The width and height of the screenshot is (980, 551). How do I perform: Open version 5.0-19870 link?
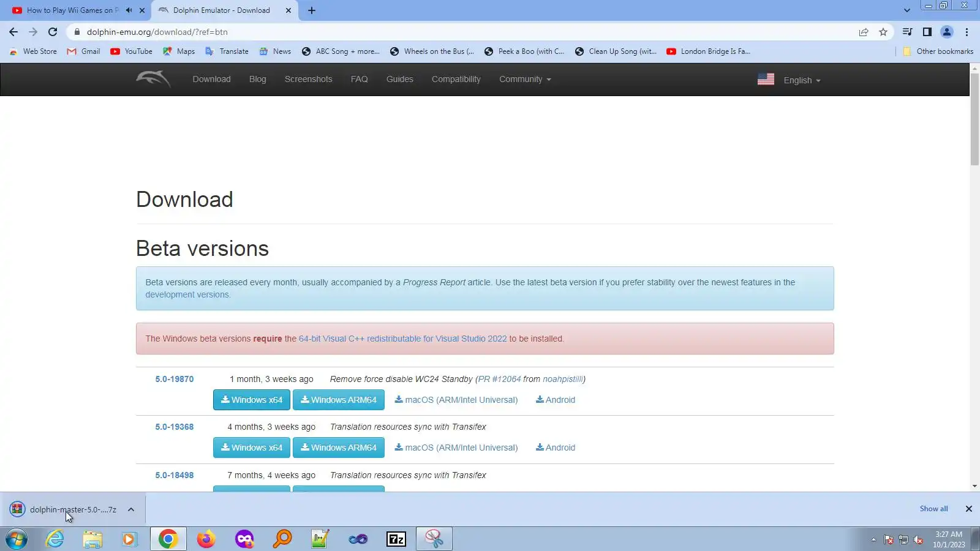point(175,379)
